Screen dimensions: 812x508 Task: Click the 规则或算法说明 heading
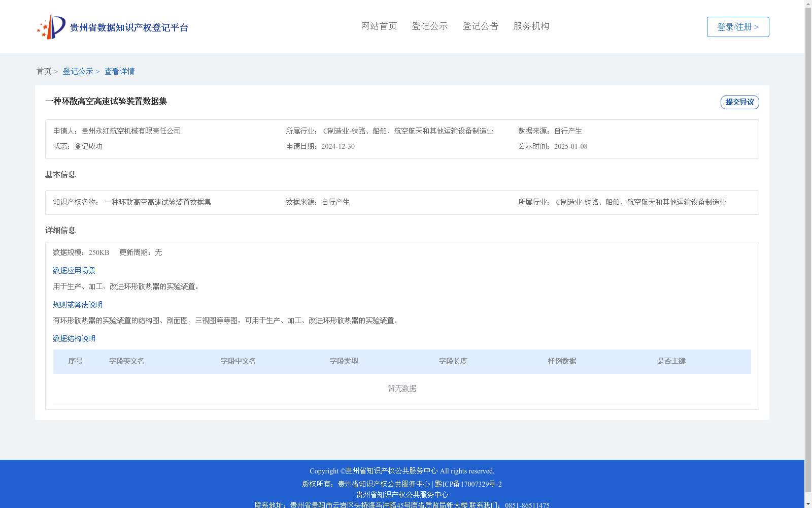click(x=78, y=305)
